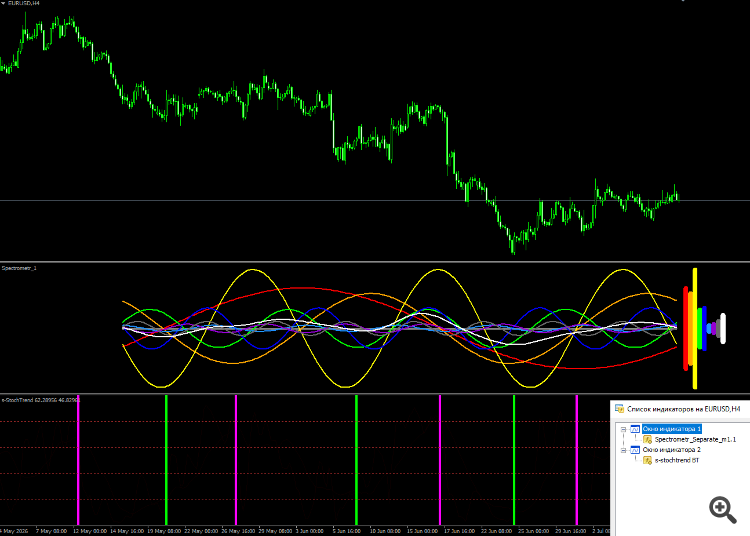Viewport: 750px width, 536px height.
Task: Click the Spectrometr_Separate indicator icon
Action: 648,439
